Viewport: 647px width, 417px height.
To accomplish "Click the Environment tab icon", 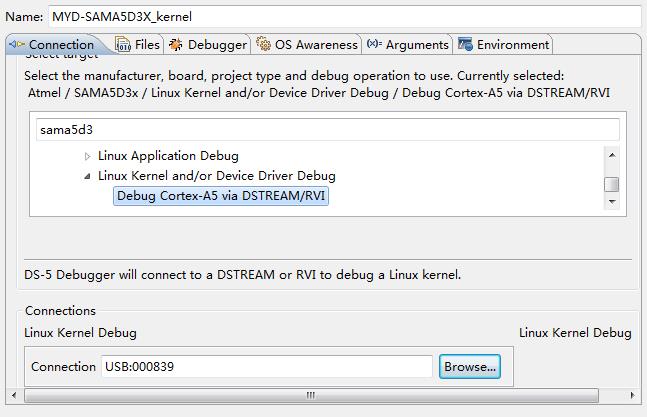I will pos(465,44).
